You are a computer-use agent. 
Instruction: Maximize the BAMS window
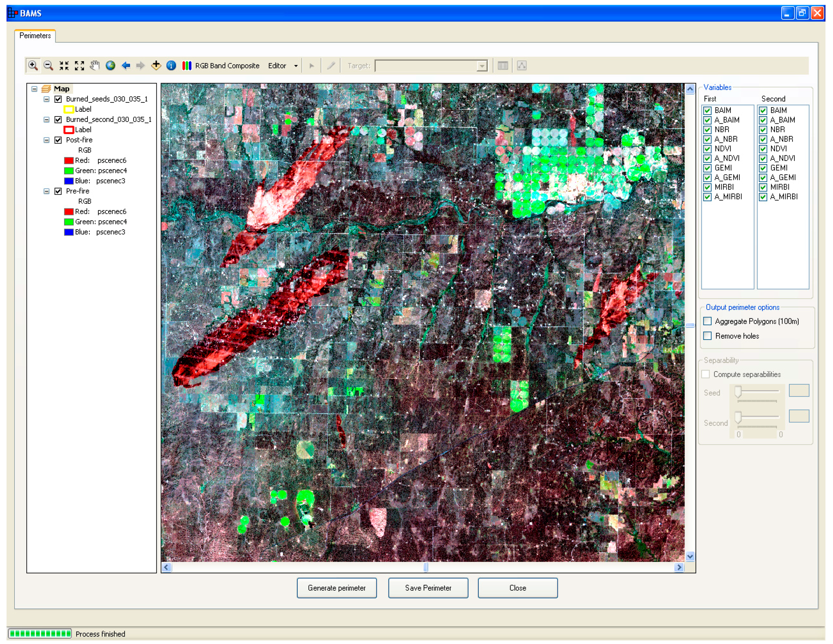coord(803,13)
